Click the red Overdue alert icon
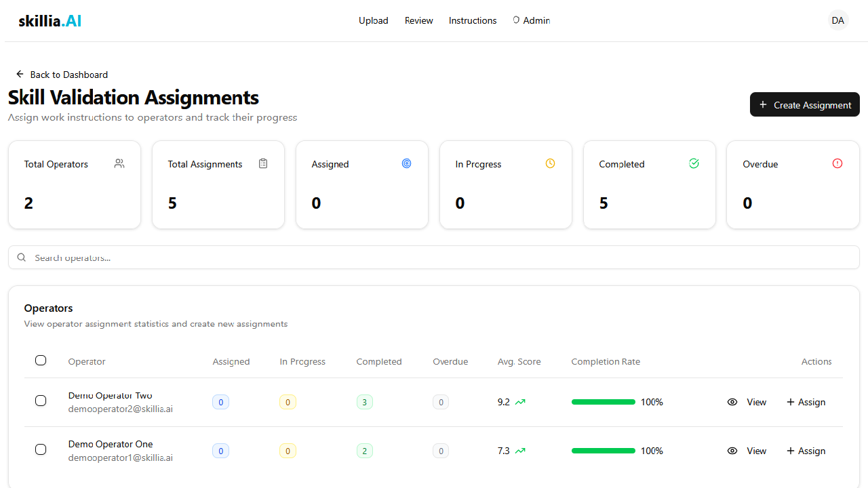The width and height of the screenshot is (868, 488). 837,163
